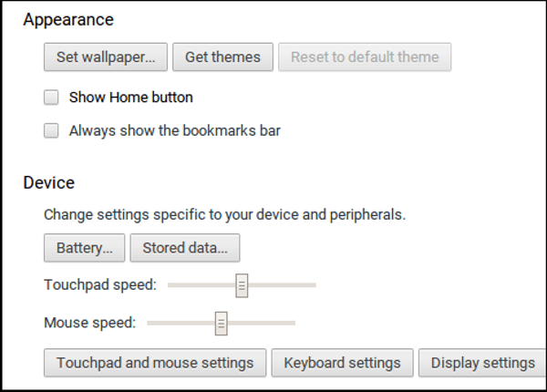Image resolution: width=547 pixels, height=392 pixels.
Task: Open the Battery settings button
Action: click(84, 247)
